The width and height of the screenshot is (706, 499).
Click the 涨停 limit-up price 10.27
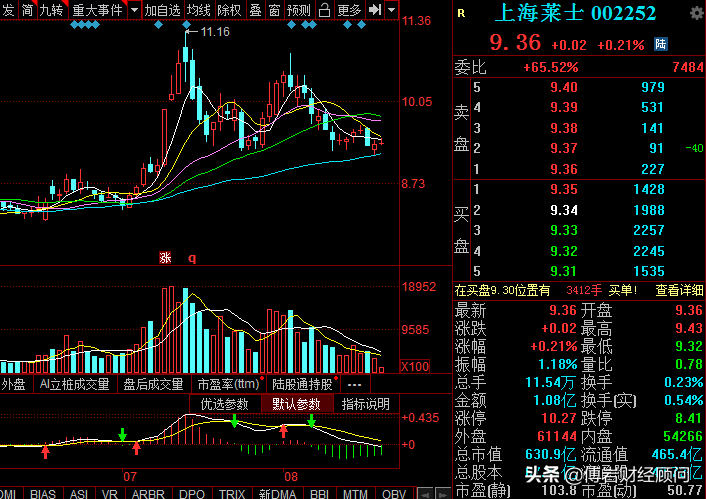click(558, 418)
